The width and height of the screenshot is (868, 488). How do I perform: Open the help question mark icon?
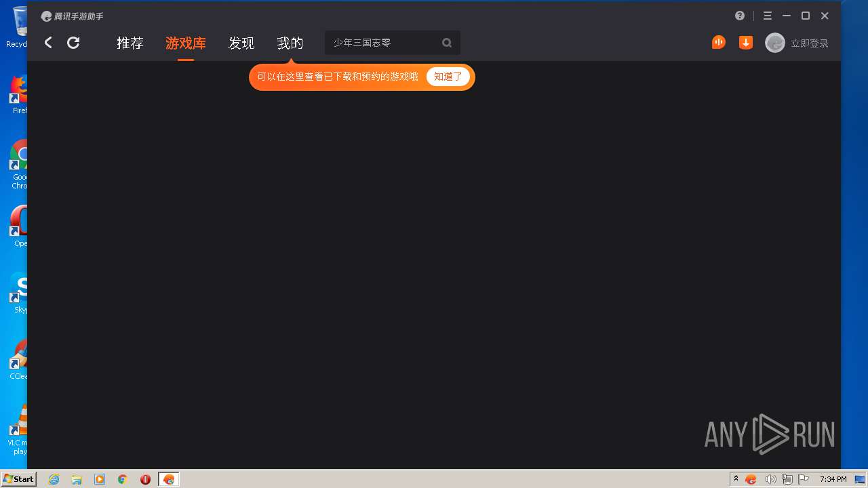point(740,16)
